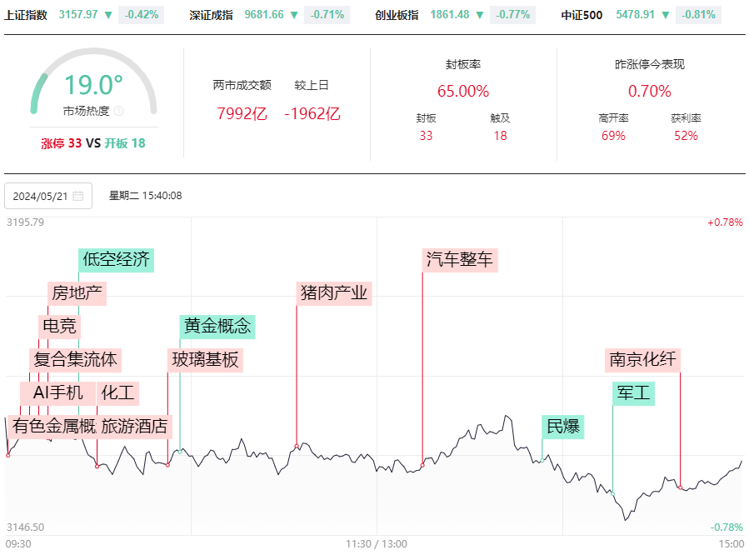
Task: Open the 房地产 sector label
Action: (x=77, y=293)
